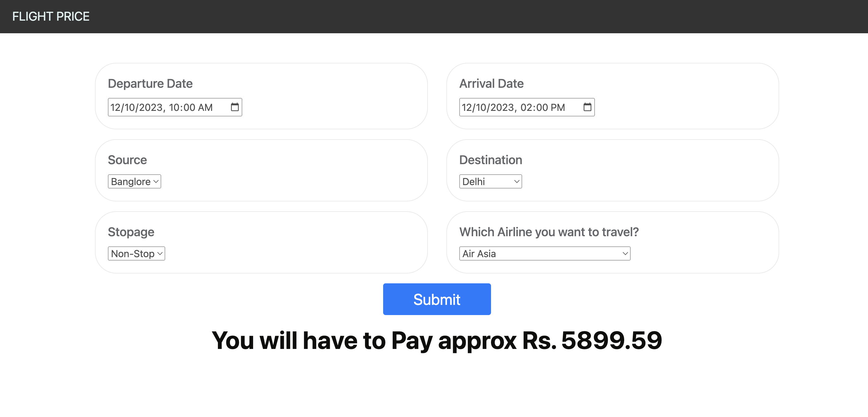This screenshot has width=868, height=417.
Task: Click the Source label text
Action: point(127,160)
